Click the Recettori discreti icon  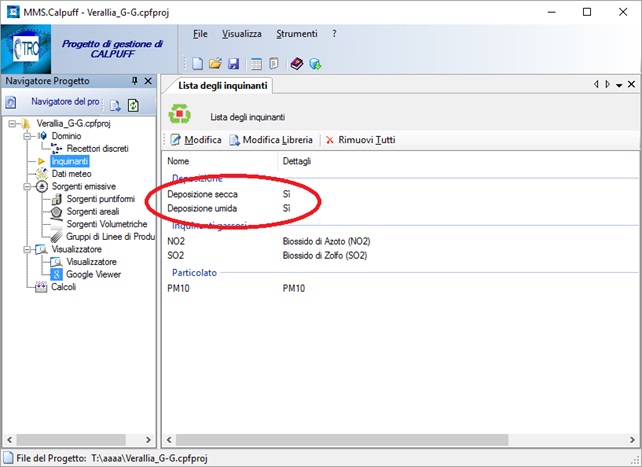click(57, 149)
